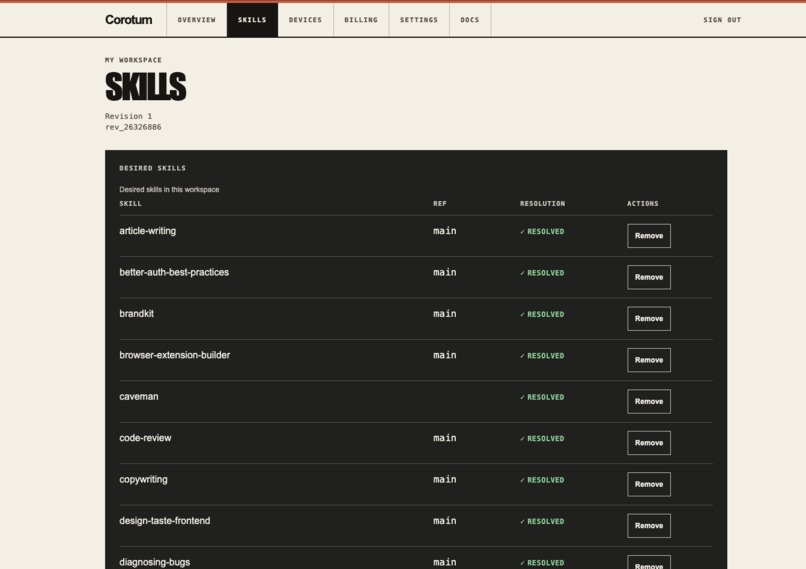806x569 pixels.
Task: Click the My Workspace breadcrumb label
Action: point(133,60)
